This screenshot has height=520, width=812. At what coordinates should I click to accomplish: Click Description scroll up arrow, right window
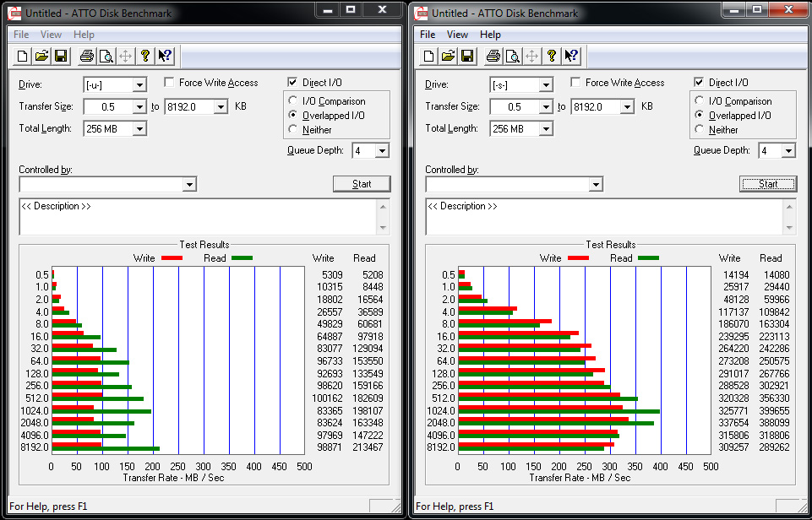(790, 207)
